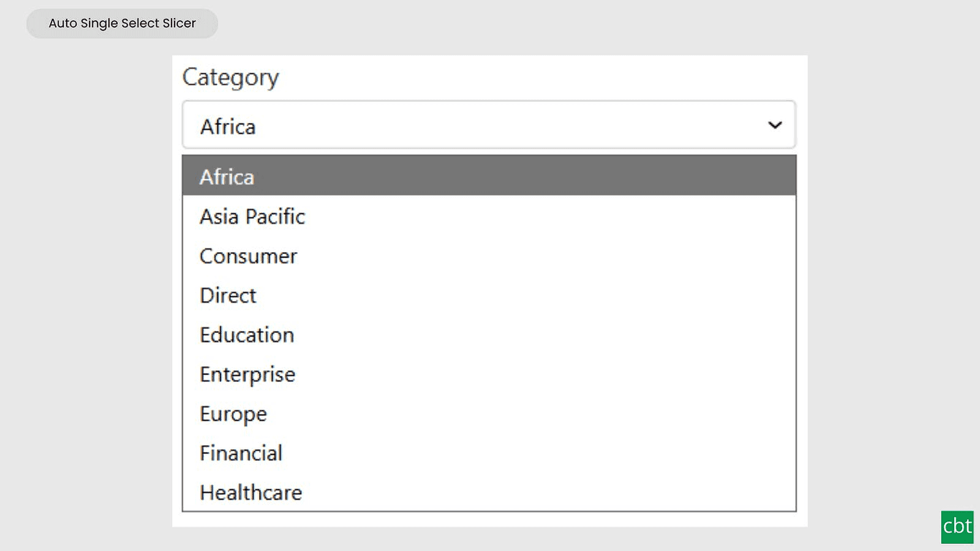The height and width of the screenshot is (551, 980).
Task: Select the highlighted Africa option
Action: [x=489, y=176]
